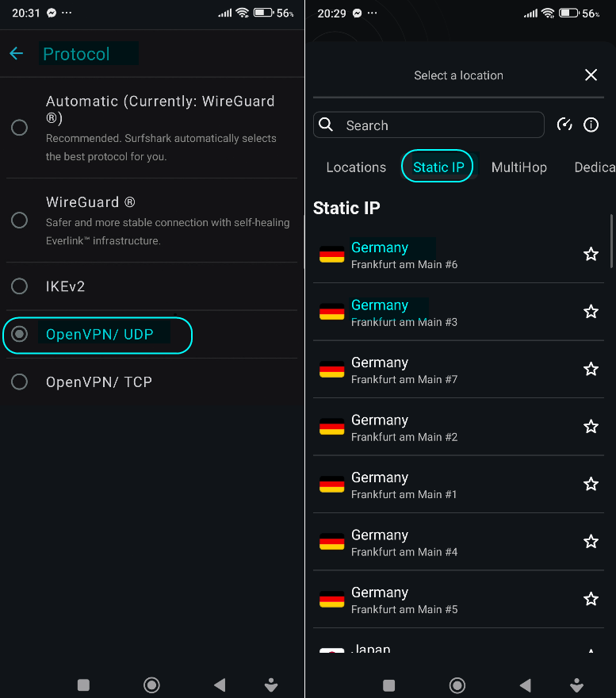The height and width of the screenshot is (698, 616).
Task: Tap back triangle on location screen
Action: [x=525, y=685]
